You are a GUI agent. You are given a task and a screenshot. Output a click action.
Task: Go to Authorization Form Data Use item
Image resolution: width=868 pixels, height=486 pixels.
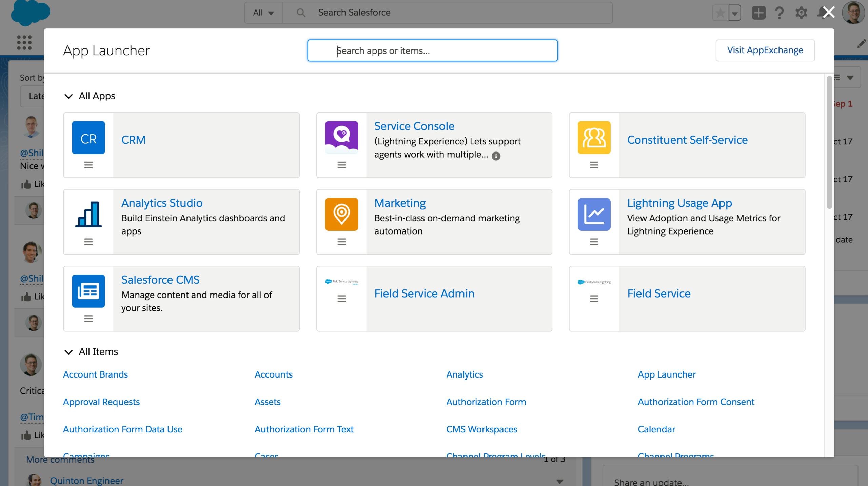click(x=123, y=429)
